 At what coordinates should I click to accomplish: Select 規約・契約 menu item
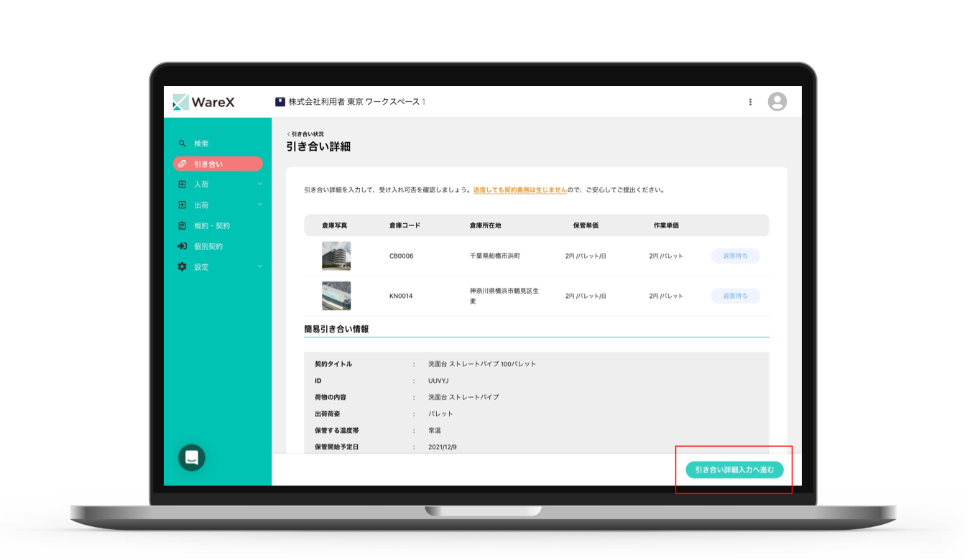pyautogui.click(x=212, y=225)
